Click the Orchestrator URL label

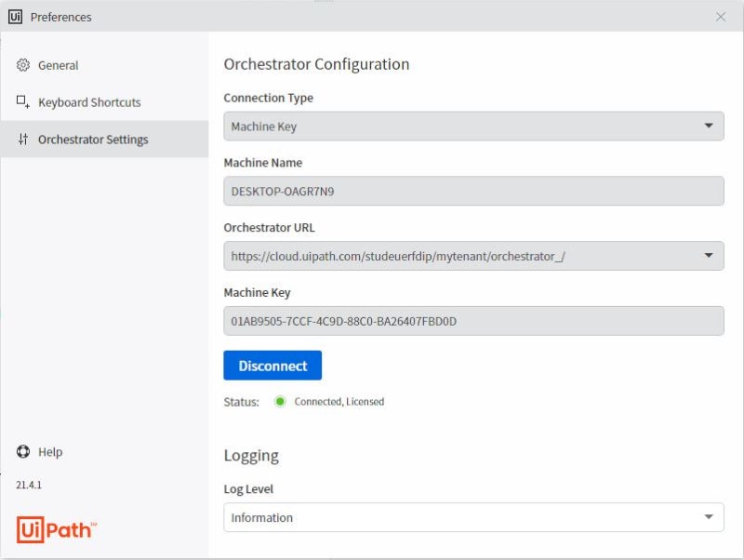click(x=269, y=228)
